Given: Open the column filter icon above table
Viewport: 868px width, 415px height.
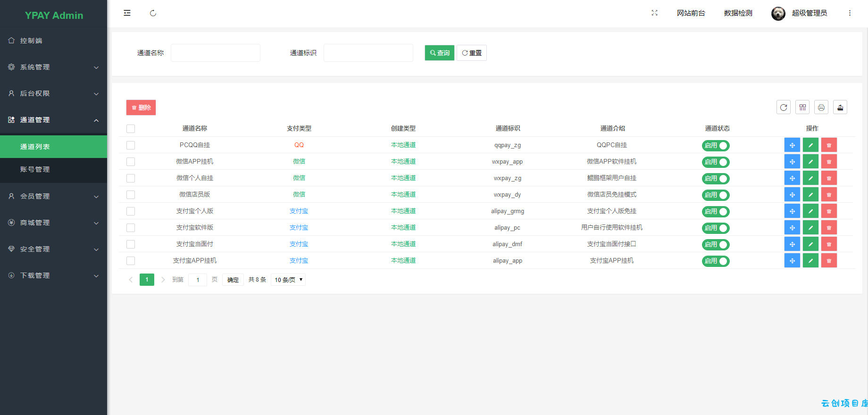Looking at the screenshot, I should click(x=802, y=108).
